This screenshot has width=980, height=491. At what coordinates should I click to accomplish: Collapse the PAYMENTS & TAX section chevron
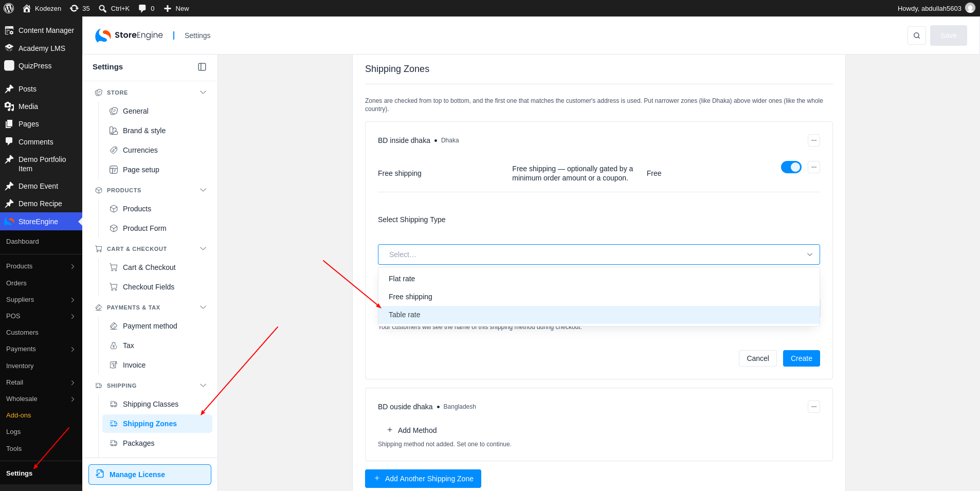(x=203, y=307)
